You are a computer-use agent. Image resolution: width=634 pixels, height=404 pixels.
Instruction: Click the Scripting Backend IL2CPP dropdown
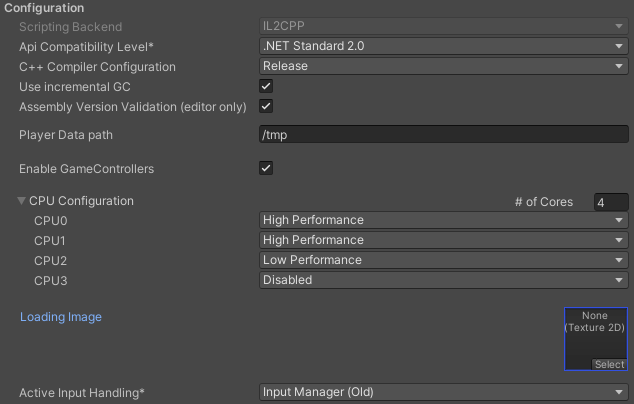pyautogui.click(x=443, y=26)
